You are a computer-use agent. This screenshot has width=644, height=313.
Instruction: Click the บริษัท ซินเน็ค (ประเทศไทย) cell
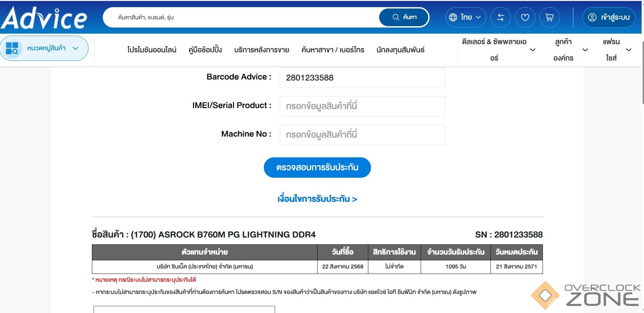coord(205,267)
